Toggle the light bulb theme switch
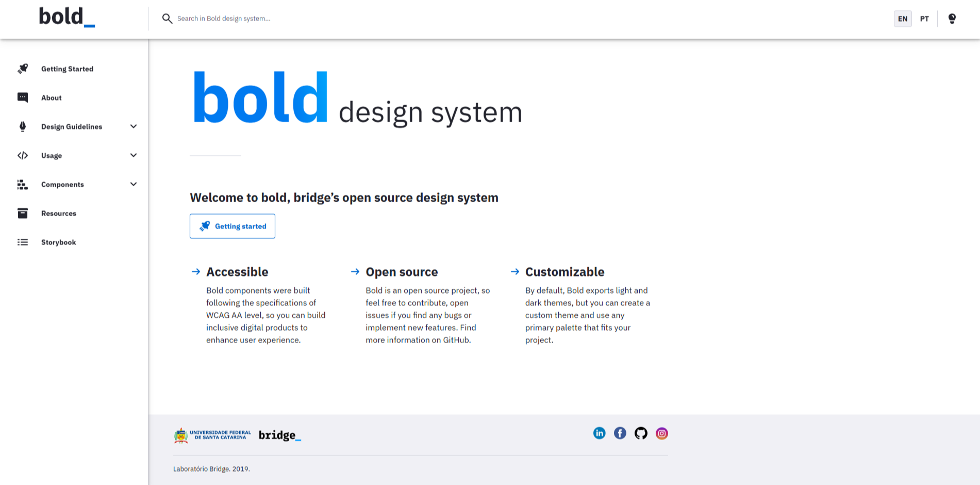The image size is (980, 485). (x=952, y=19)
